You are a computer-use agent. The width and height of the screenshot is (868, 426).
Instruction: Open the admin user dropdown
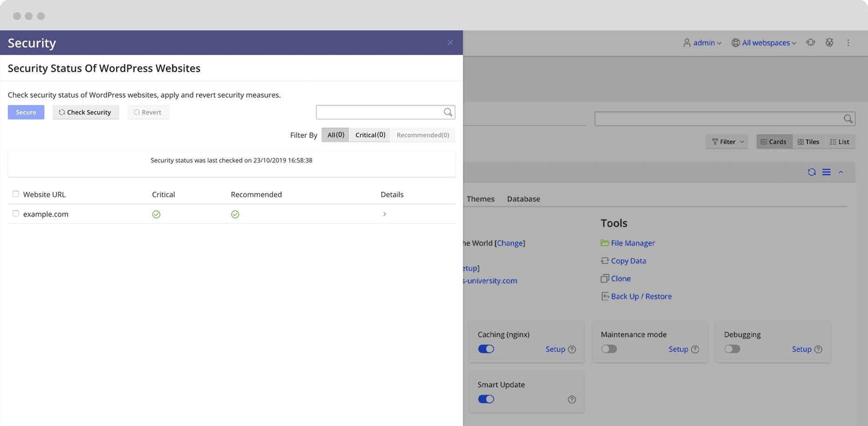coord(702,43)
